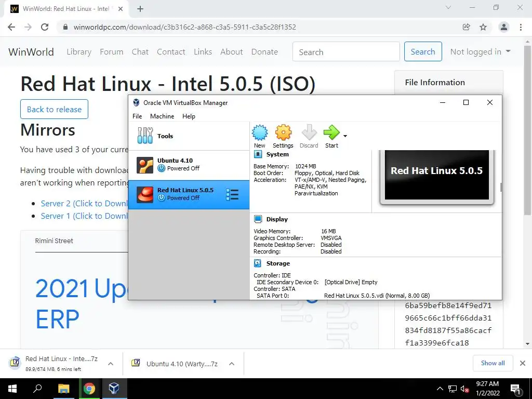Expand Ubuntu download options chevron
The width and height of the screenshot is (532, 399).
pyautogui.click(x=232, y=364)
